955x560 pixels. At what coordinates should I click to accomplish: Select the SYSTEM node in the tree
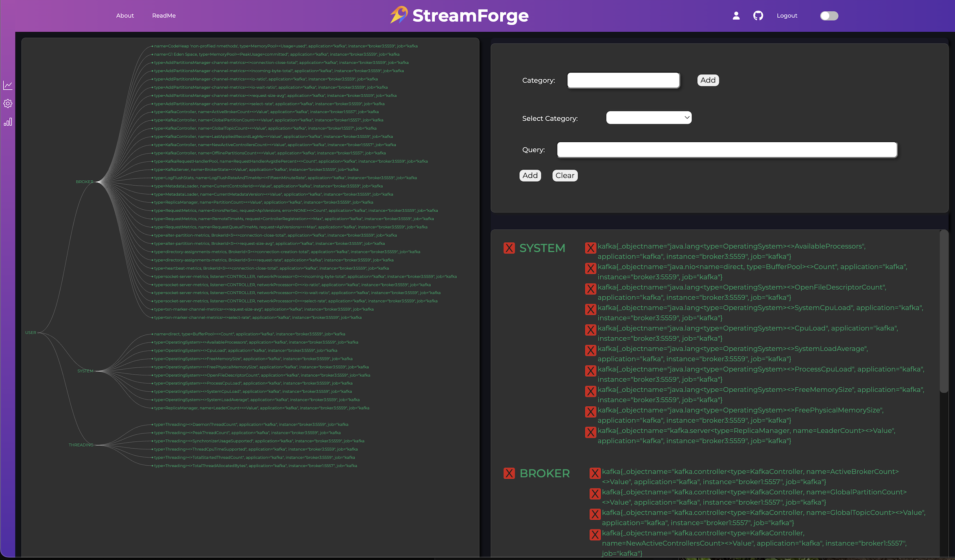pyautogui.click(x=85, y=371)
